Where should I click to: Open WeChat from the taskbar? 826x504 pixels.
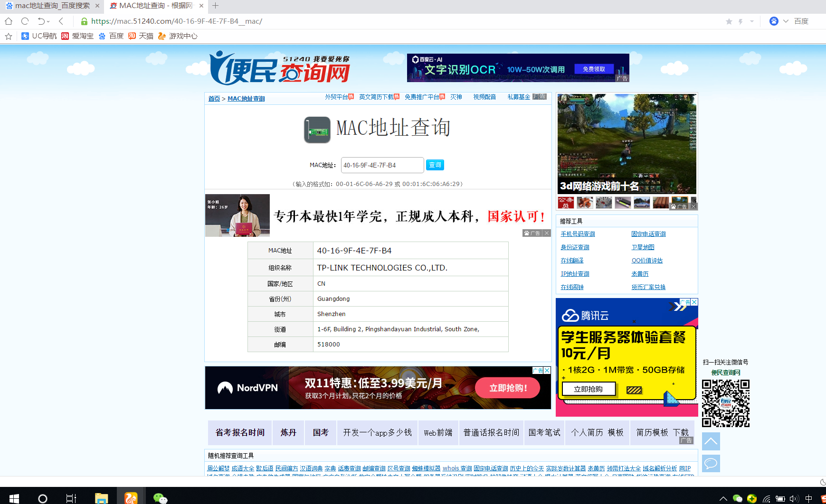(160, 498)
